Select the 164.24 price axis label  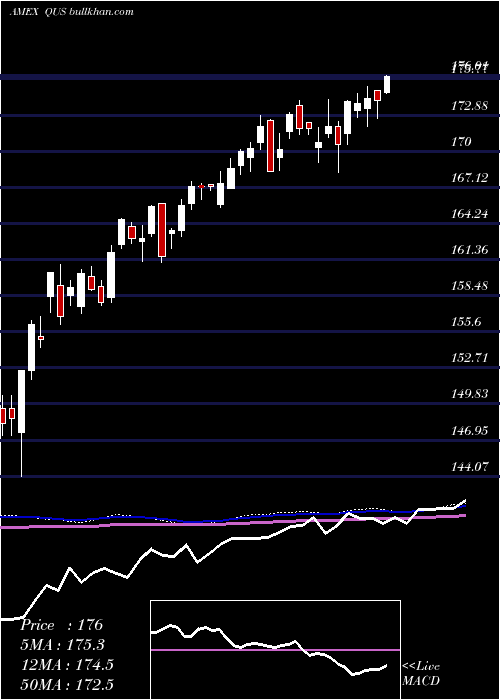[470, 214]
